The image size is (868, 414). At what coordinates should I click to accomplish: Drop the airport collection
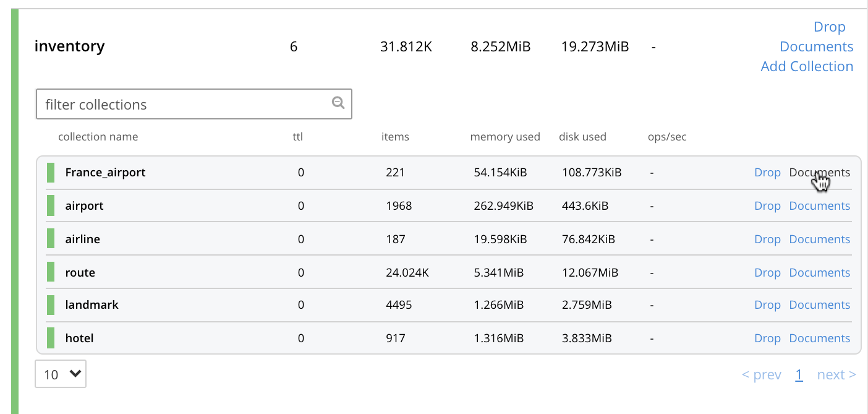[x=767, y=206]
